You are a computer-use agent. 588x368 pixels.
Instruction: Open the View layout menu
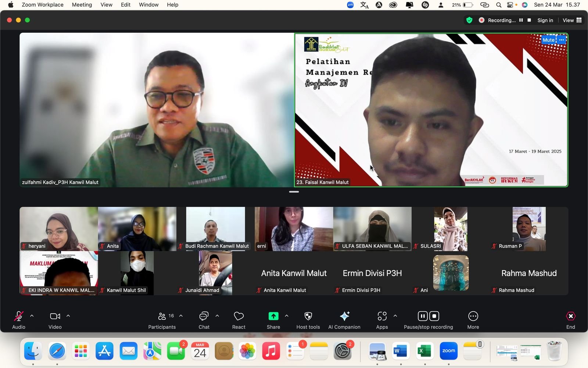click(572, 20)
